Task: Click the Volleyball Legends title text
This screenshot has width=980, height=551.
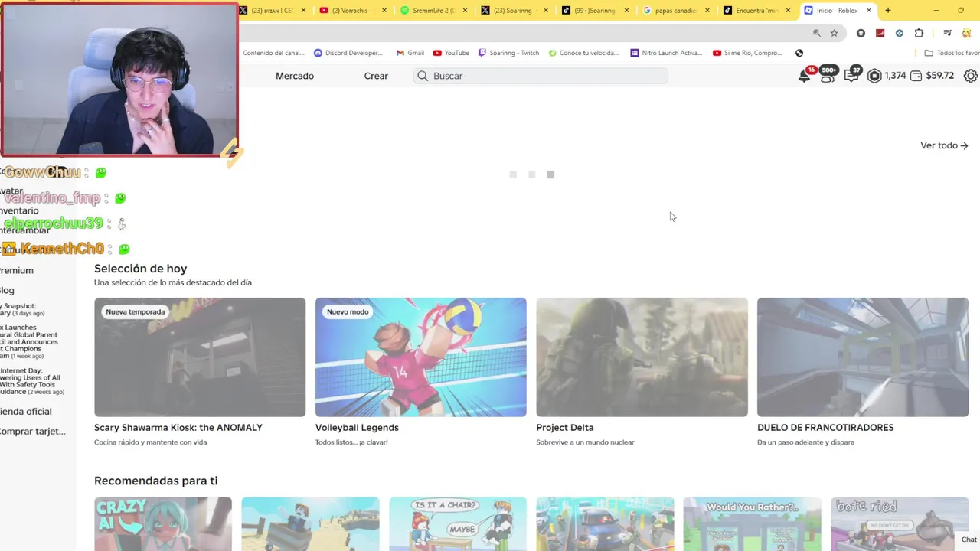Action: coord(357,428)
